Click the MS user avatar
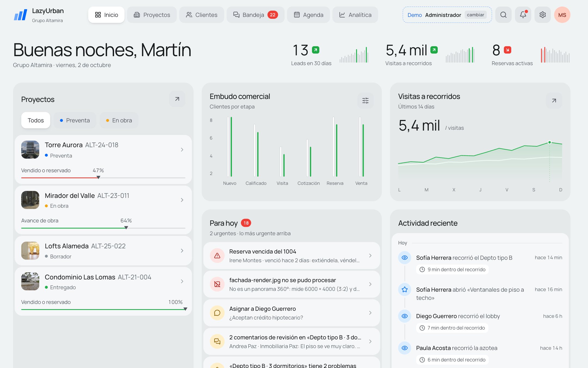This screenshot has width=588, height=368. point(562,15)
